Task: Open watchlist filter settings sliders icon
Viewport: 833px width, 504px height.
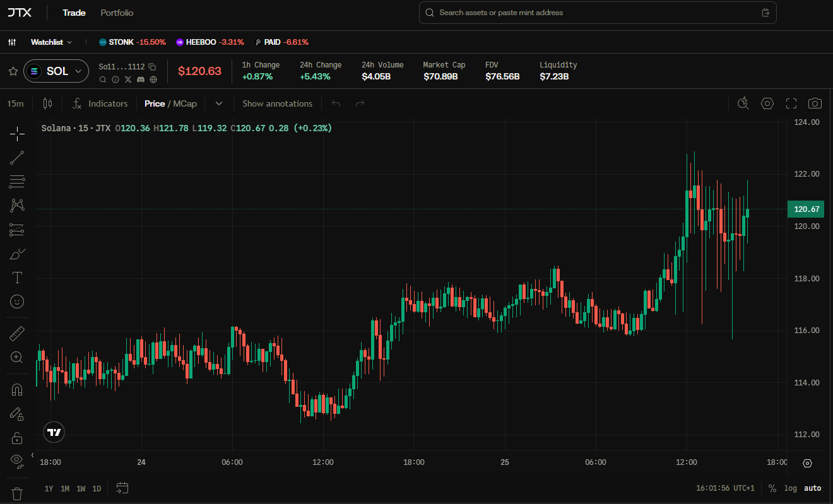Action: point(12,42)
